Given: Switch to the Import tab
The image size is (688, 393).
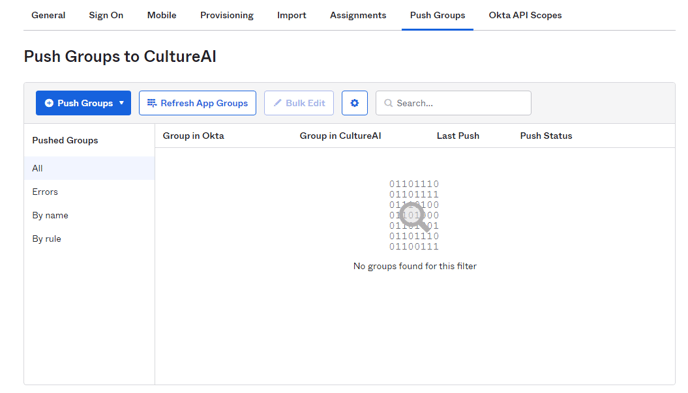Looking at the screenshot, I should pos(292,15).
